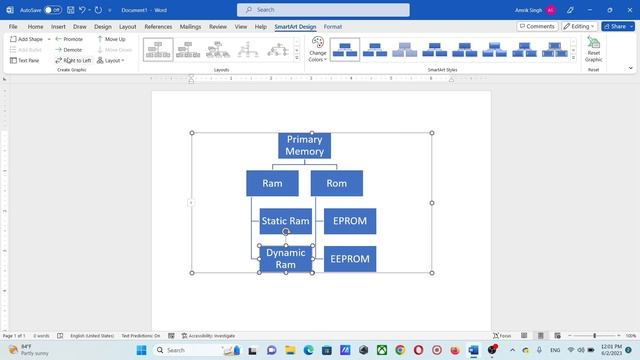
Task: Click the Save icon in title bar
Action: [71, 10]
